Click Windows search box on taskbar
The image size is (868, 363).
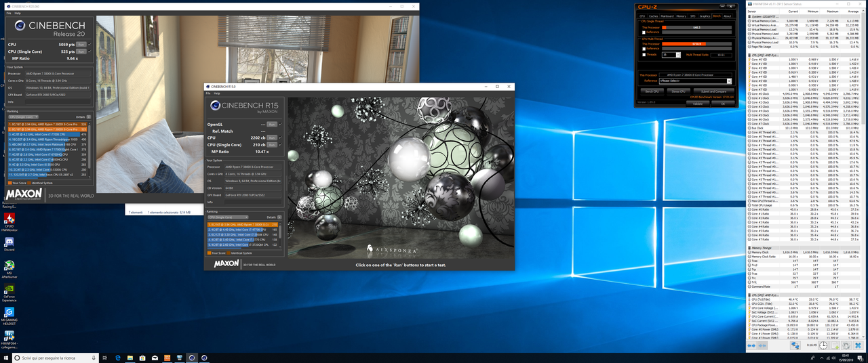click(x=56, y=358)
